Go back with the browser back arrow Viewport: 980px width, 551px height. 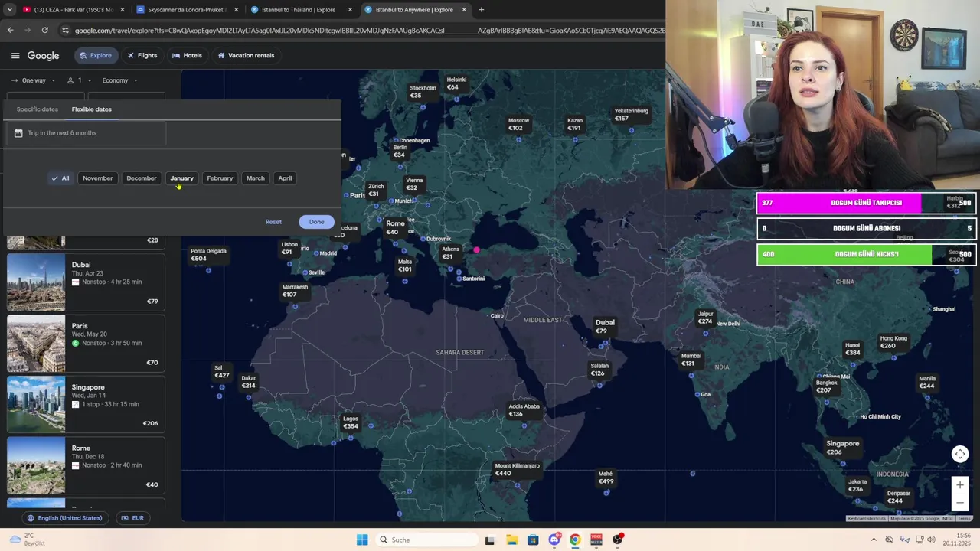pyautogui.click(x=10, y=30)
